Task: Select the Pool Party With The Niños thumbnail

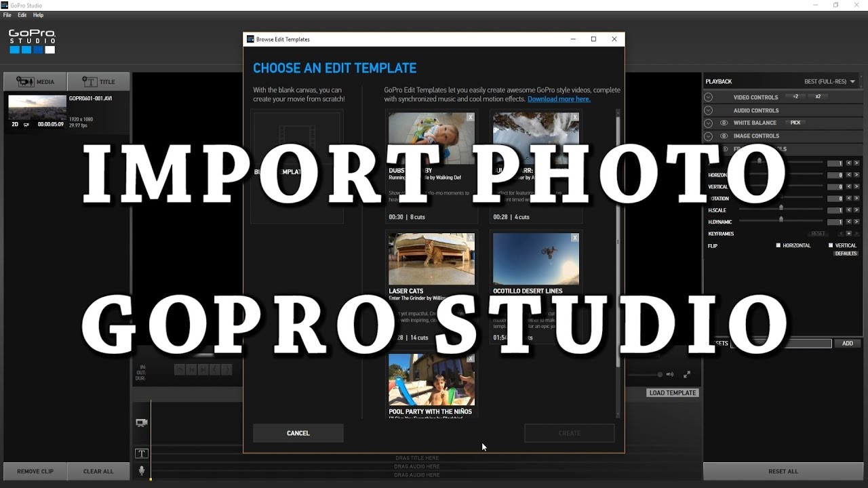Action: point(431,380)
